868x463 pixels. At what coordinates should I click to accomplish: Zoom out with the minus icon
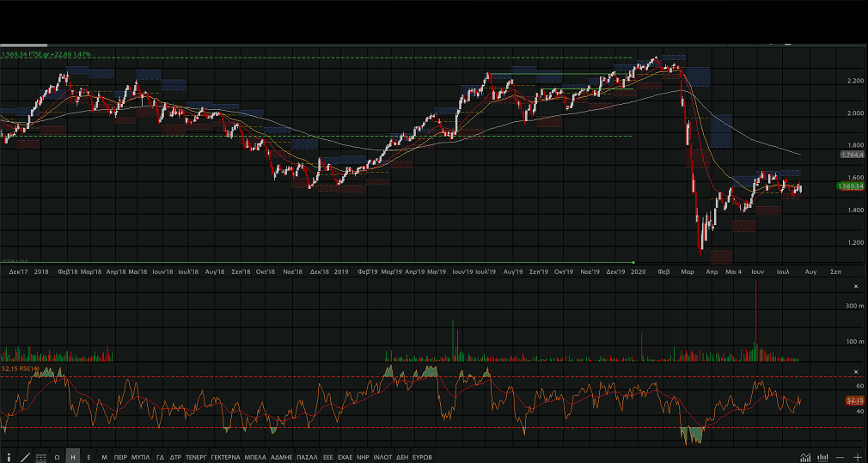pyautogui.click(x=840, y=457)
